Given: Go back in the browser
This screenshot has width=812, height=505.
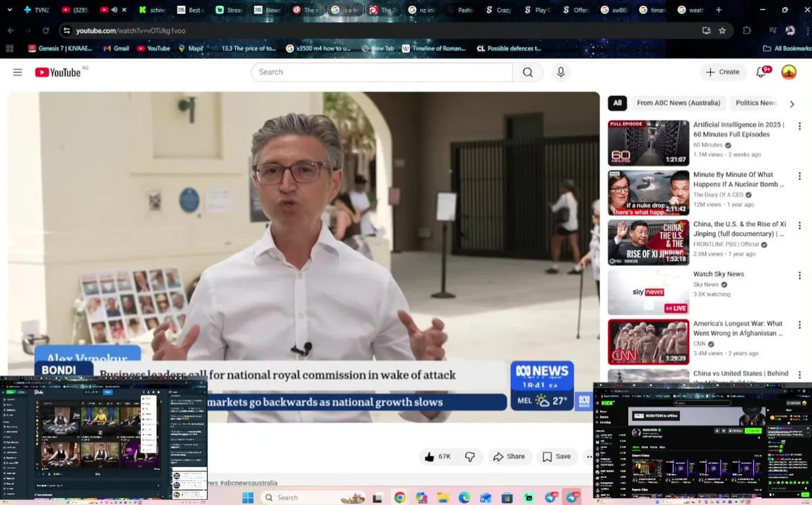Looking at the screenshot, I should (x=11, y=31).
